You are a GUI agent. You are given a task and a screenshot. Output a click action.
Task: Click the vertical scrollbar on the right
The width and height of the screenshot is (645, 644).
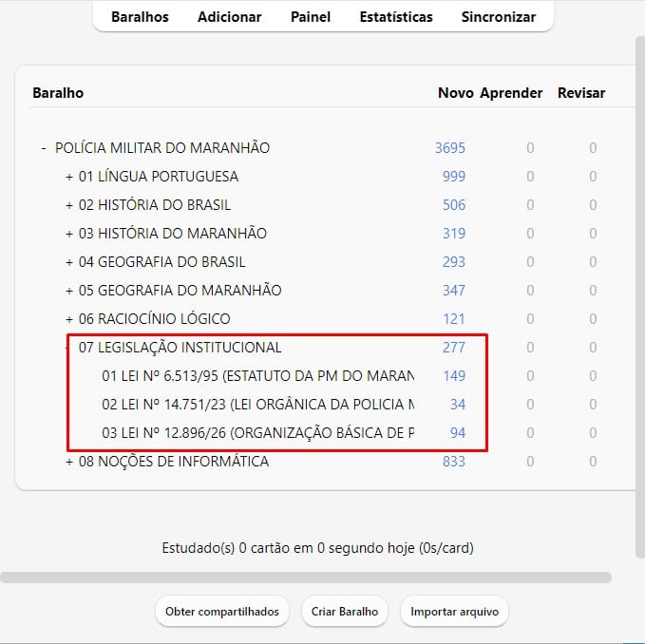point(640,296)
